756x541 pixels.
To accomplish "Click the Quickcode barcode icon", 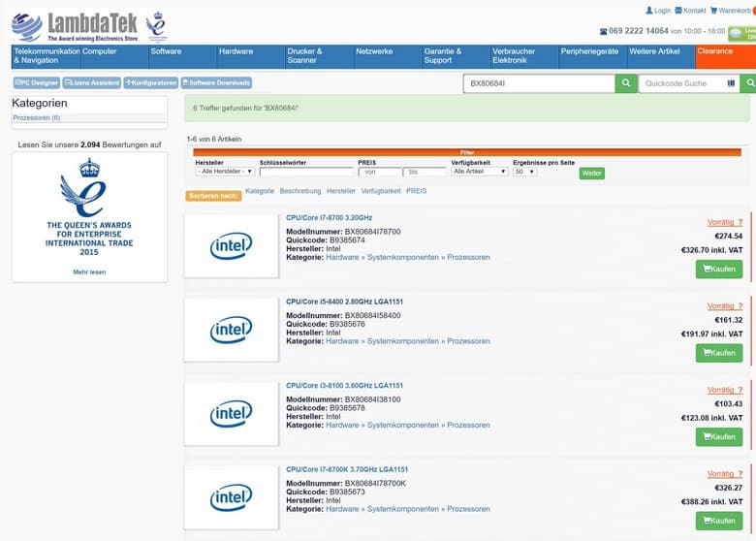I will pos(731,83).
